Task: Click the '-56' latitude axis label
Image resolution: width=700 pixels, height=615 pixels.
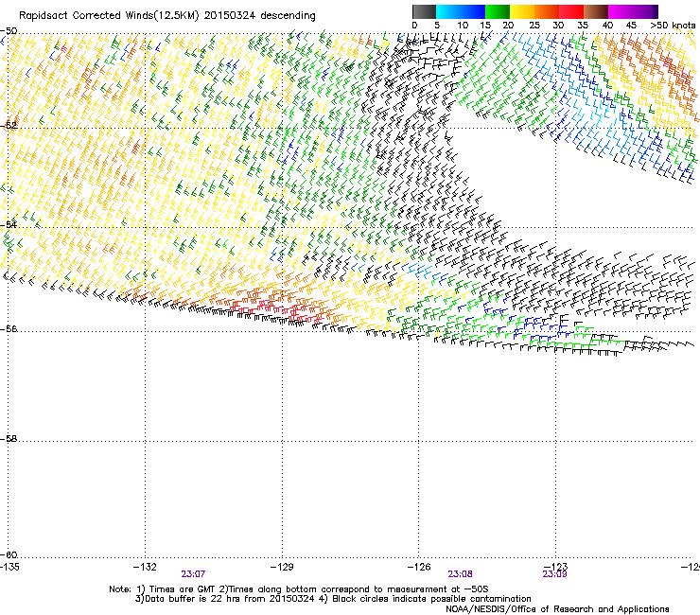Action: (9, 329)
